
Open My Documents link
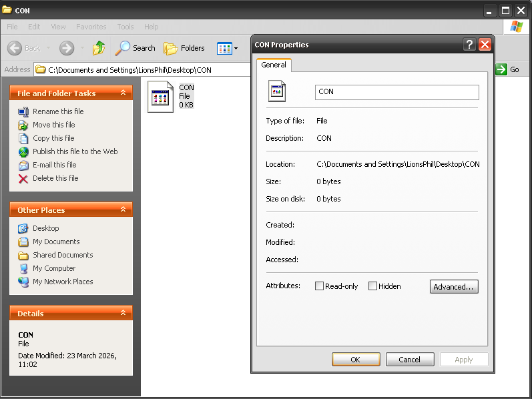pos(56,242)
